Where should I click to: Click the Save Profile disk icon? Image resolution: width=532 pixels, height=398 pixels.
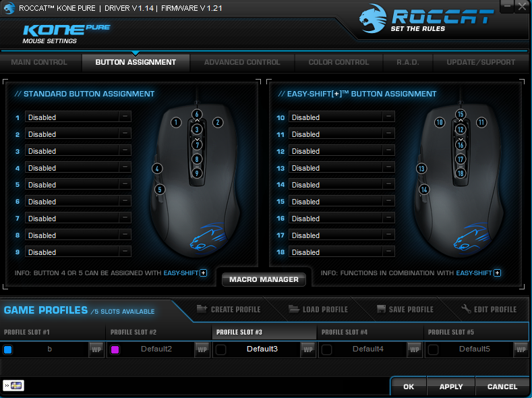(382, 309)
